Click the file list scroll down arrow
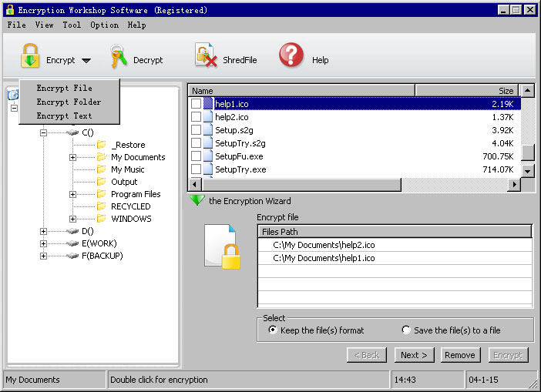Image resolution: width=541 pixels, height=392 pixels. [x=528, y=171]
